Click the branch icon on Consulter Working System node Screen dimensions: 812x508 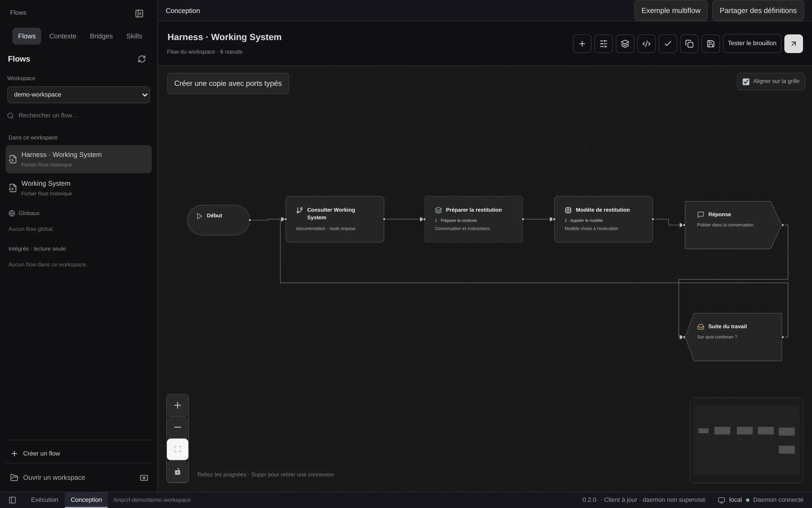tap(299, 210)
